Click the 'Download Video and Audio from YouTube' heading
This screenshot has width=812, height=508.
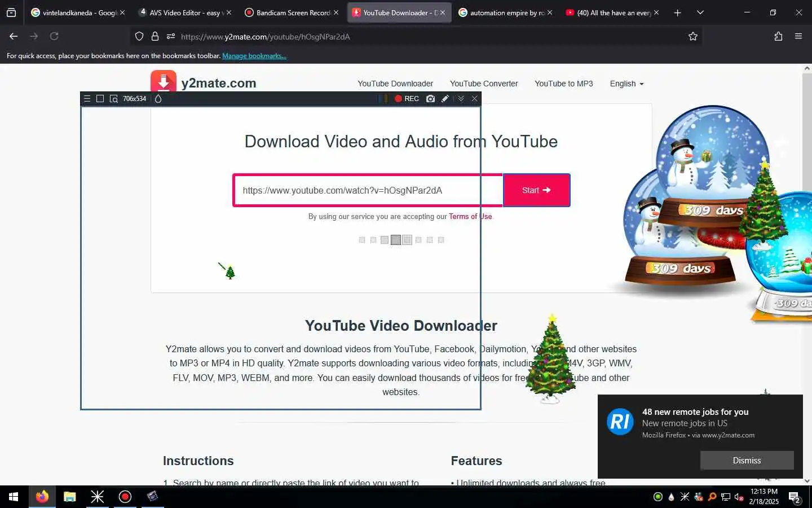pos(401,141)
